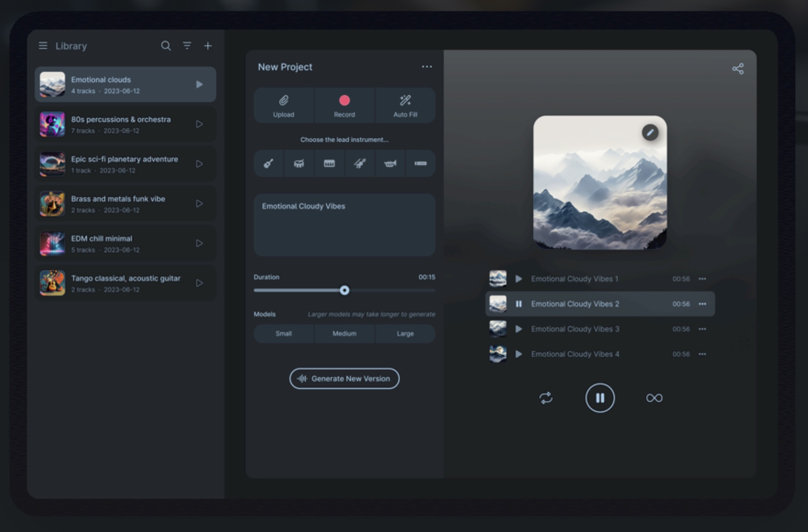Viewport: 808px width, 532px height.
Task: Click Generate New Version button
Action: click(x=344, y=378)
